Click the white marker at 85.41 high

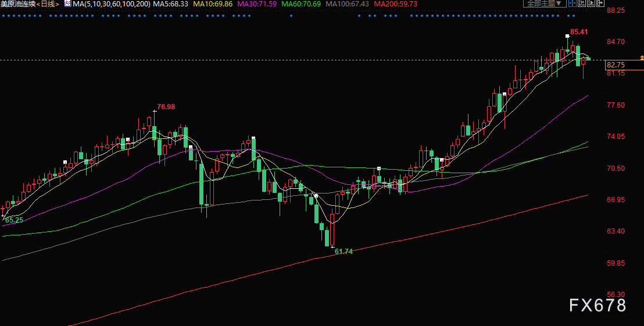(x=567, y=35)
